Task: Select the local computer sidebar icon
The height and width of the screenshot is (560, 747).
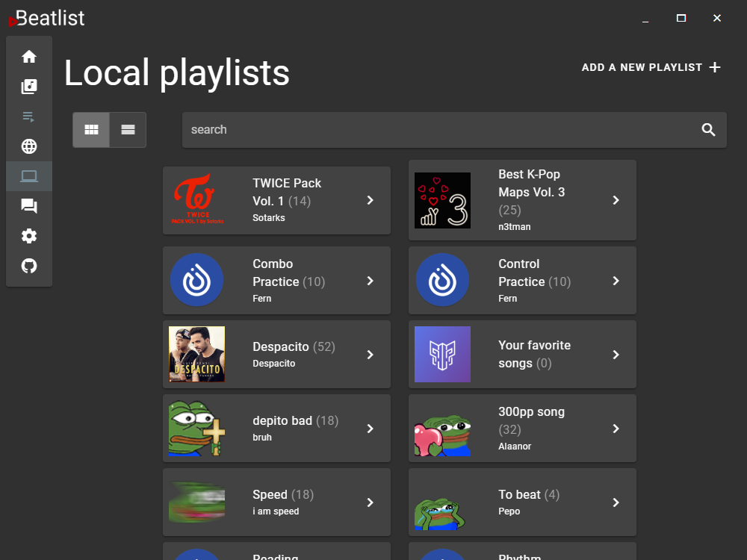Action: pos(29,176)
